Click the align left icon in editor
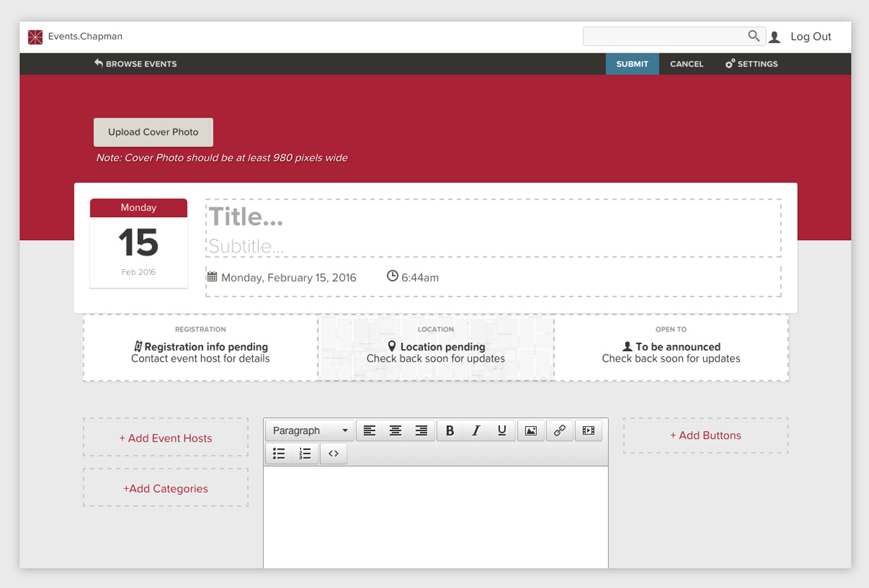Image resolution: width=869 pixels, height=588 pixels. tap(369, 431)
